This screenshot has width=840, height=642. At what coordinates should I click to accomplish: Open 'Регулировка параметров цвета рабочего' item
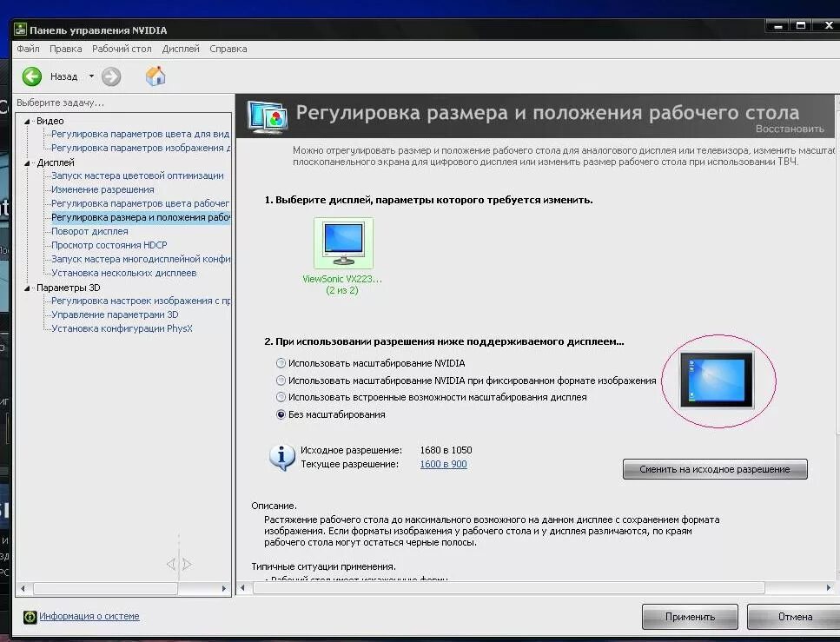(141, 203)
